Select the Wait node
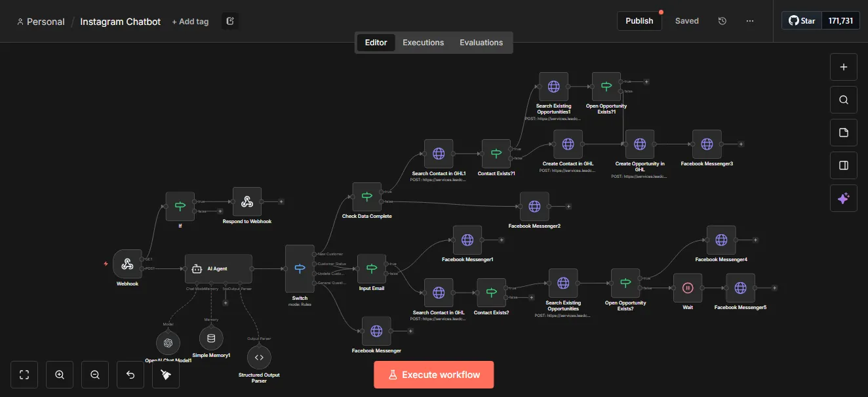The image size is (868, 397). [688, 288]
